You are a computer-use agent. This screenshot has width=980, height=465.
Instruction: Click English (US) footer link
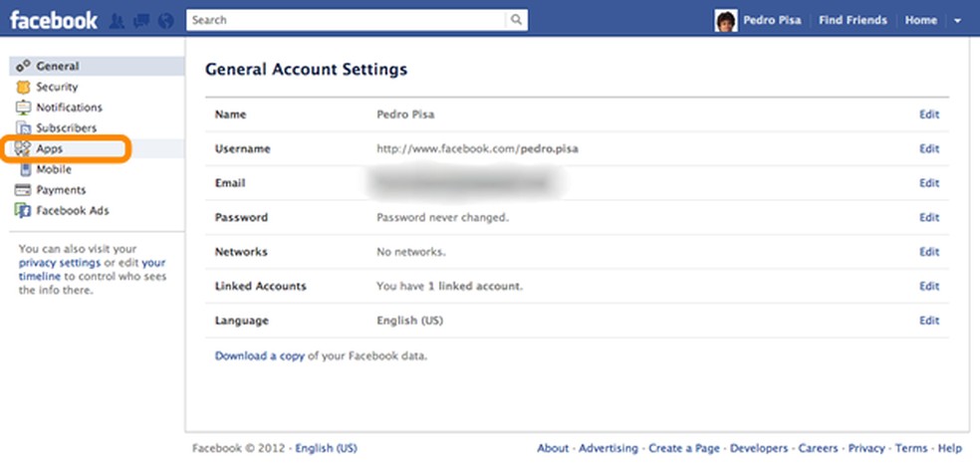[327, 448]
